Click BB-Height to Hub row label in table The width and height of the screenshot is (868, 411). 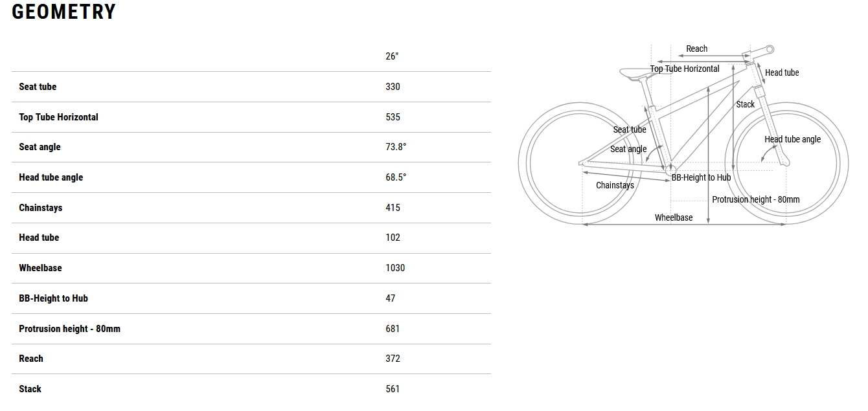(53, 298)
